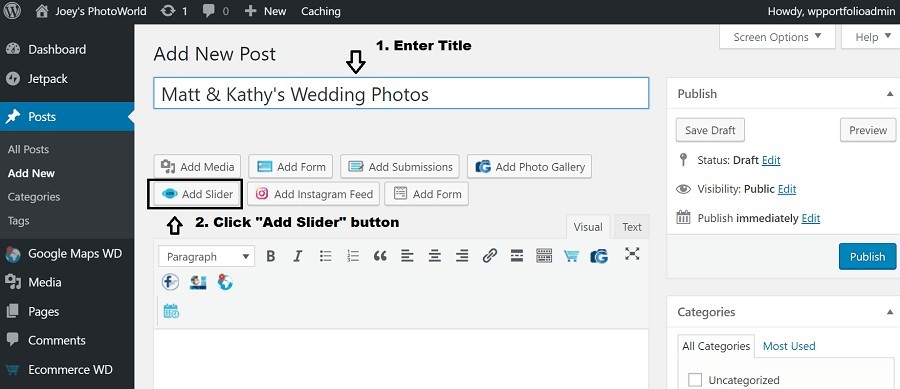900x389 pixels.
Task: Click Add Form button next to Instagram Feed
Action: coord(426,194)
